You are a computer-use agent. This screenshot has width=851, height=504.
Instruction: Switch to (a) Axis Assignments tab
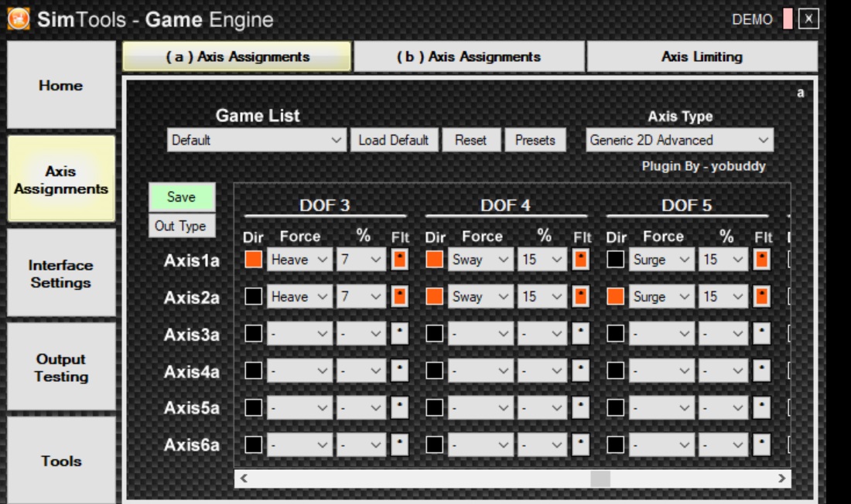click(x=238, y=56)
